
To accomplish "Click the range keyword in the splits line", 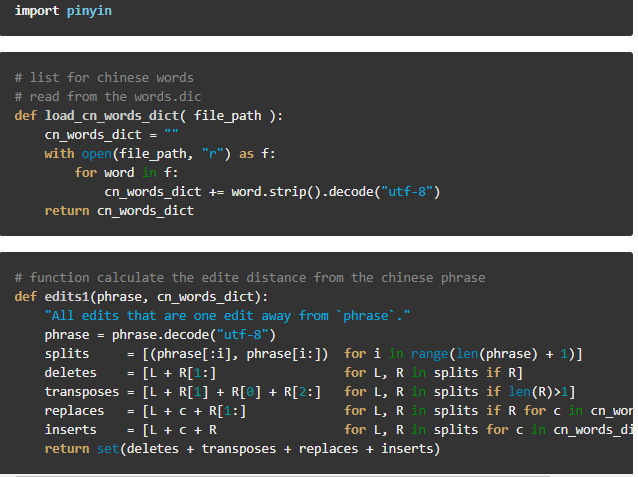I will [x=430, y=354].
